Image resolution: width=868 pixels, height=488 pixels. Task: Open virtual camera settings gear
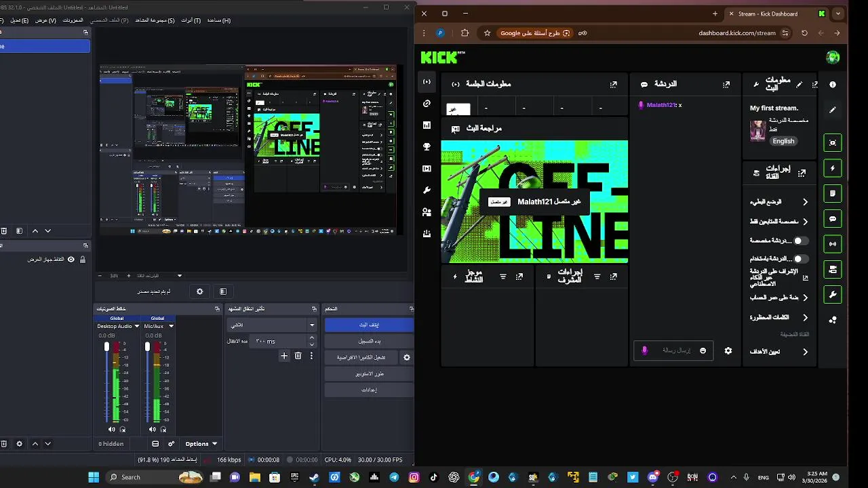coord(407,357)
